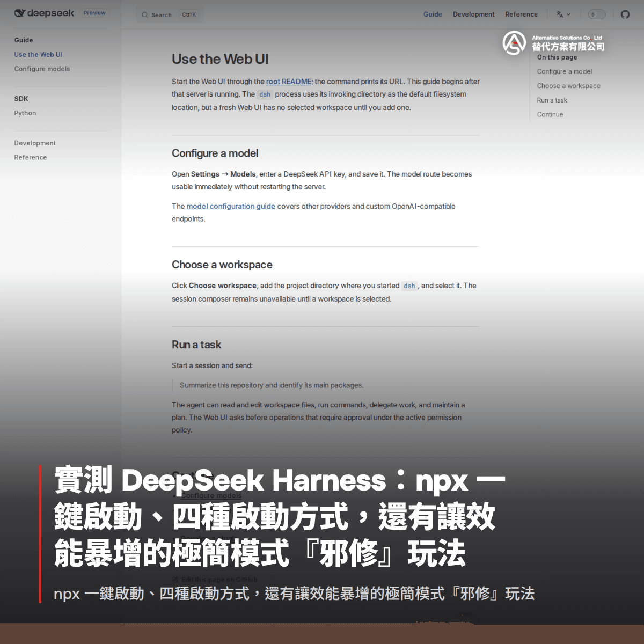644x644 pixels.
Task: Select 'Configure models' in sidebar
Action: point(42,69)
